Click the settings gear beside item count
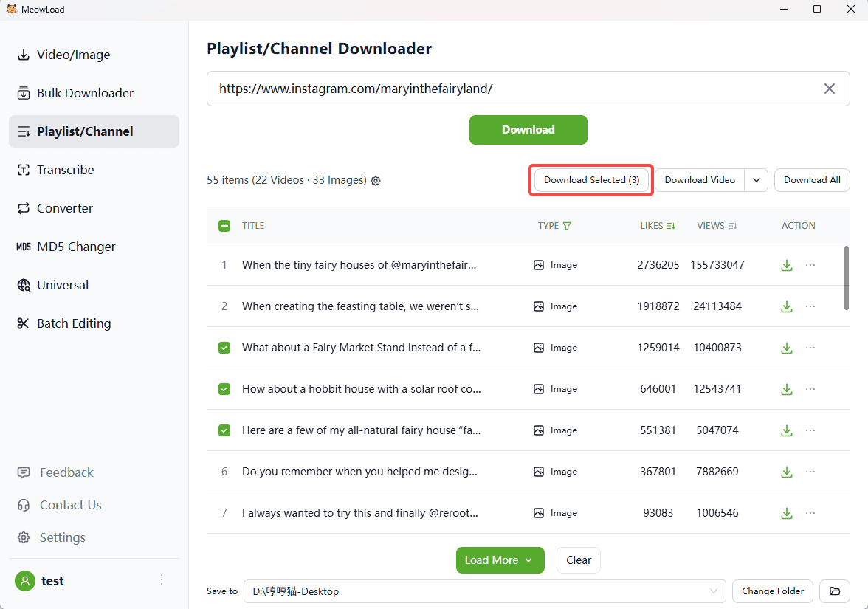The image size is (868, 609). coord(376,181)
